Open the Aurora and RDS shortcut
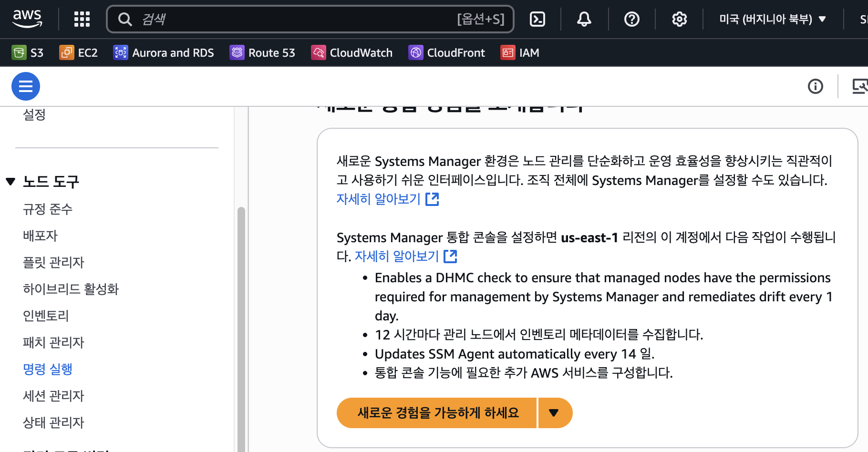This screenshot has width=868, height=452. 164,52
